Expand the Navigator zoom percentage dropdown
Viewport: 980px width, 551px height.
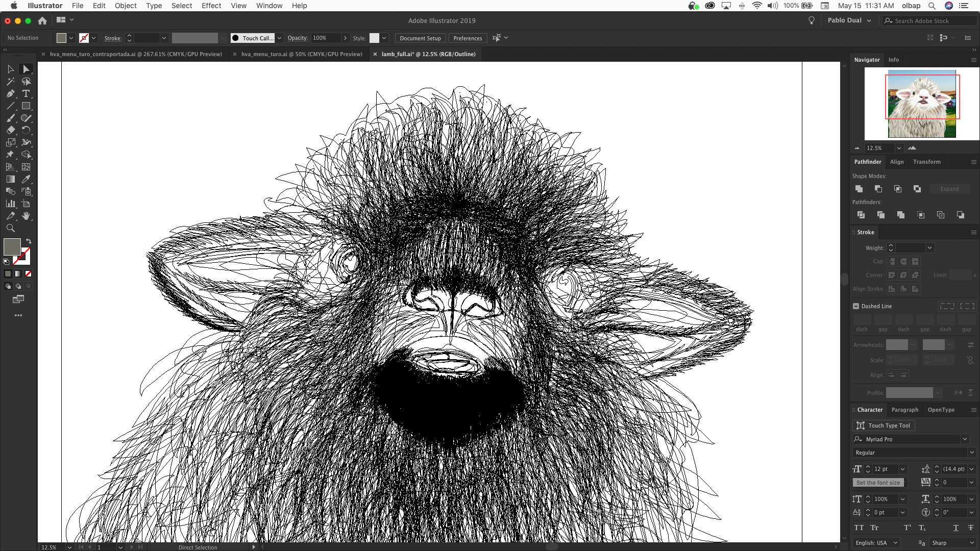(899, 148)
